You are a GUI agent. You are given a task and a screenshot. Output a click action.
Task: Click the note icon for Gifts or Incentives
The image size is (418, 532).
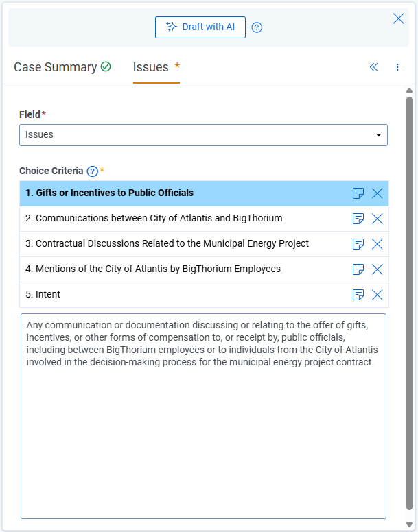[x=358, y=193]
